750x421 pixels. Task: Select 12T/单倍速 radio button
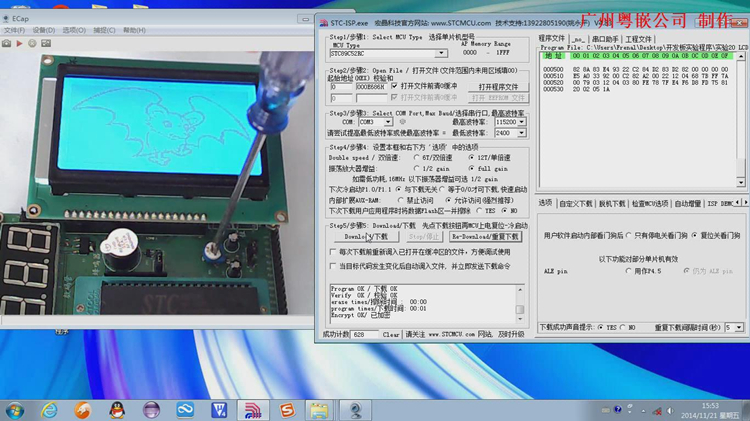[472, 157]
